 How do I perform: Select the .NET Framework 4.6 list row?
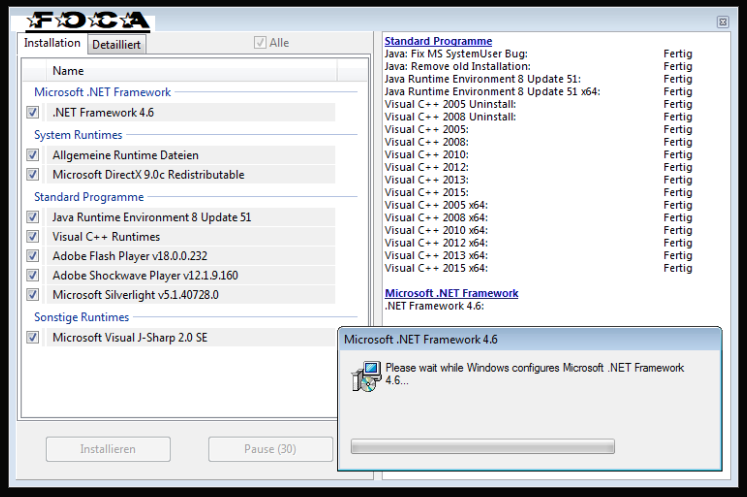coord(191,112)
